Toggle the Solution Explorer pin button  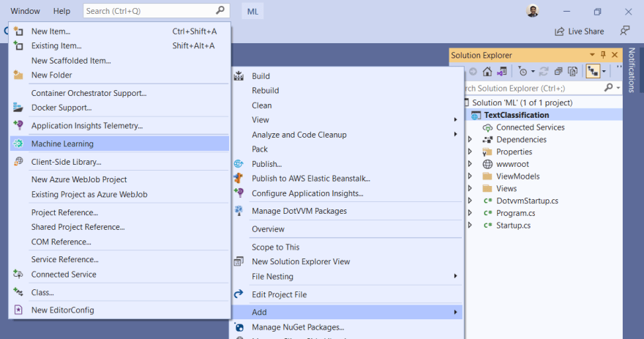click(x=603, y=55)
